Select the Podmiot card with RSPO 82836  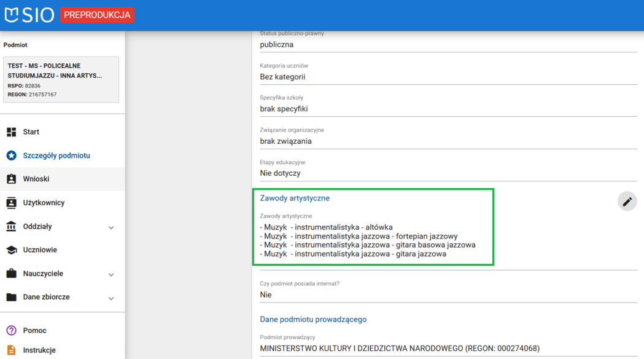pyautogui.click(x=61, y=80)
